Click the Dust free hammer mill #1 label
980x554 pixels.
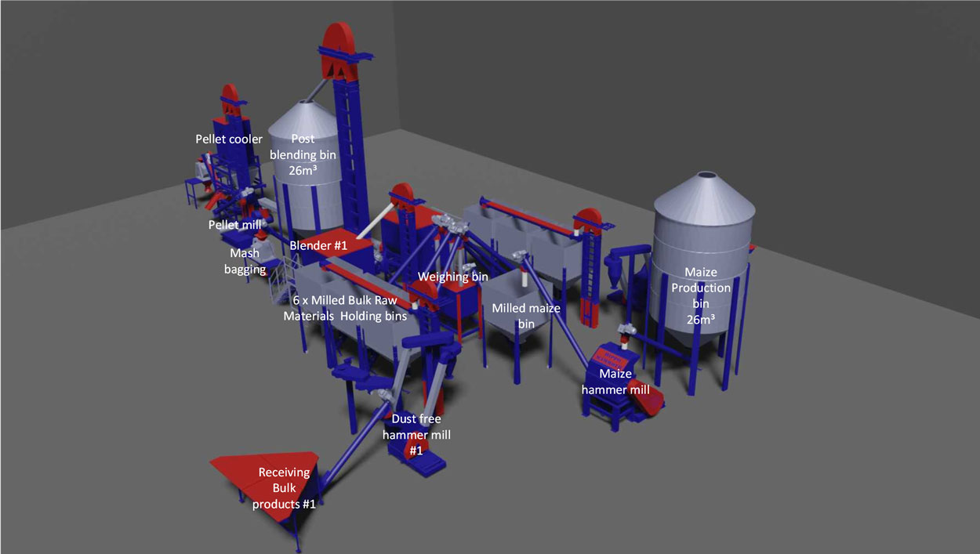(416, 435)
